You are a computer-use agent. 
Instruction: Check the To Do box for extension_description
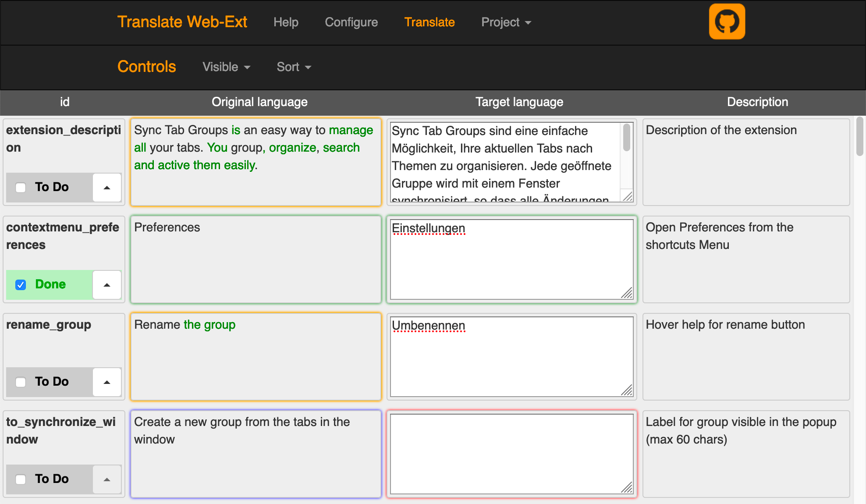[21, 188]
